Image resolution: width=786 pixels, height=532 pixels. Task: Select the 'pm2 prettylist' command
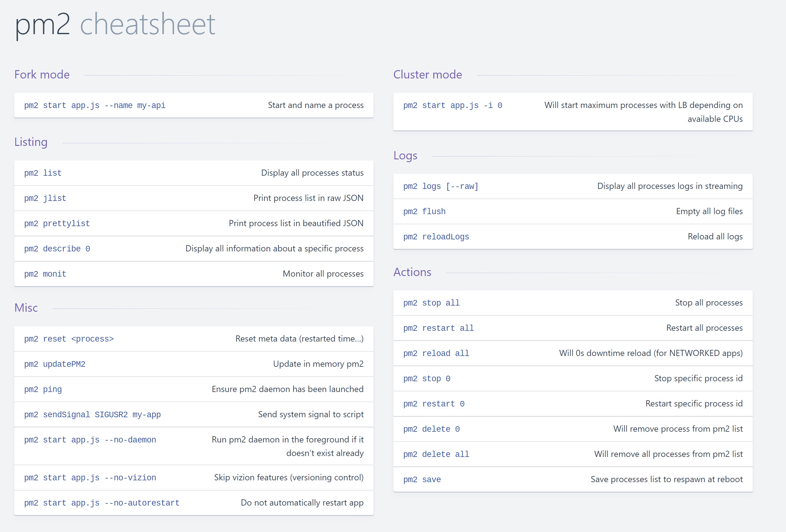[x=57, y=224]
